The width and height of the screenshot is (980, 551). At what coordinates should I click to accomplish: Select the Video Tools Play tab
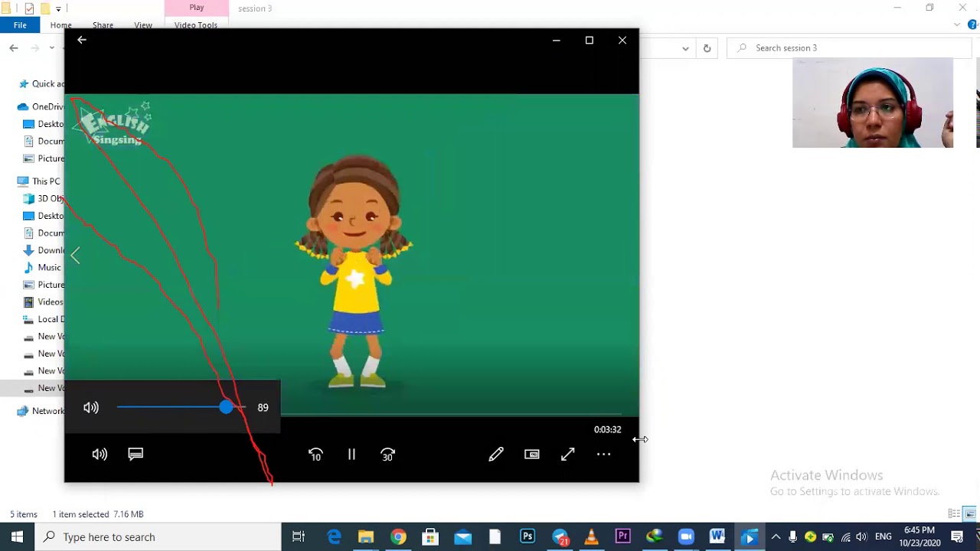click(197, 8)
